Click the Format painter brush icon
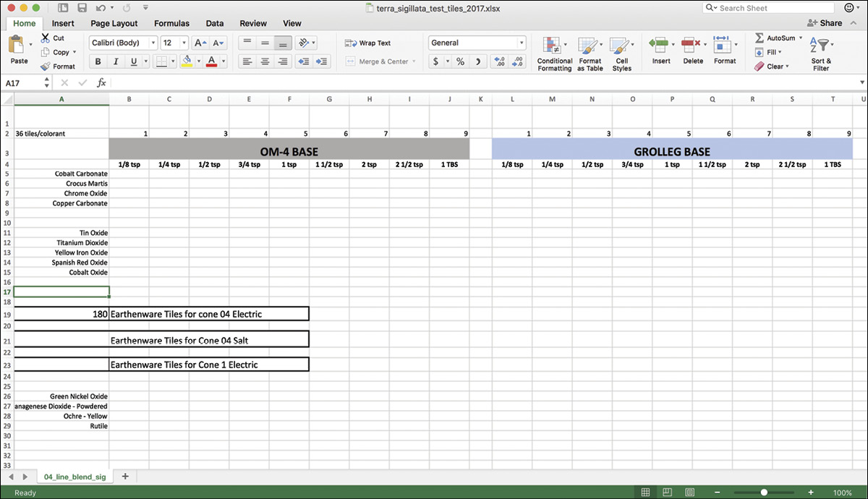The height and width of the screenshot is (499, 868). [45, 67]
